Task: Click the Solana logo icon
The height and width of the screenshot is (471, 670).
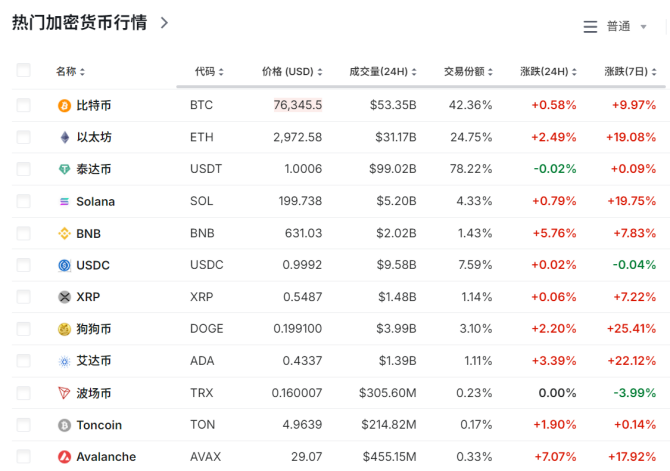Action: pyautogui.click(x=65, y=201)
